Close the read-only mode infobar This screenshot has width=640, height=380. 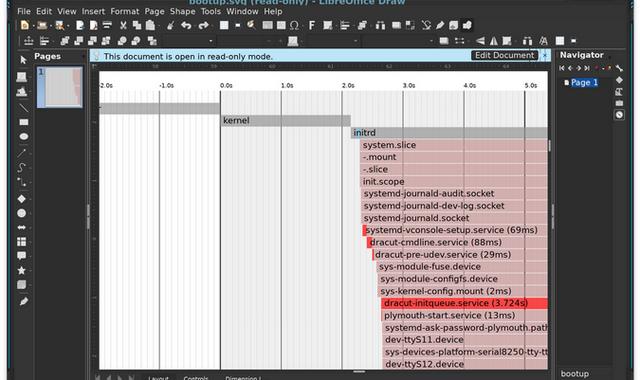[545, 56]
